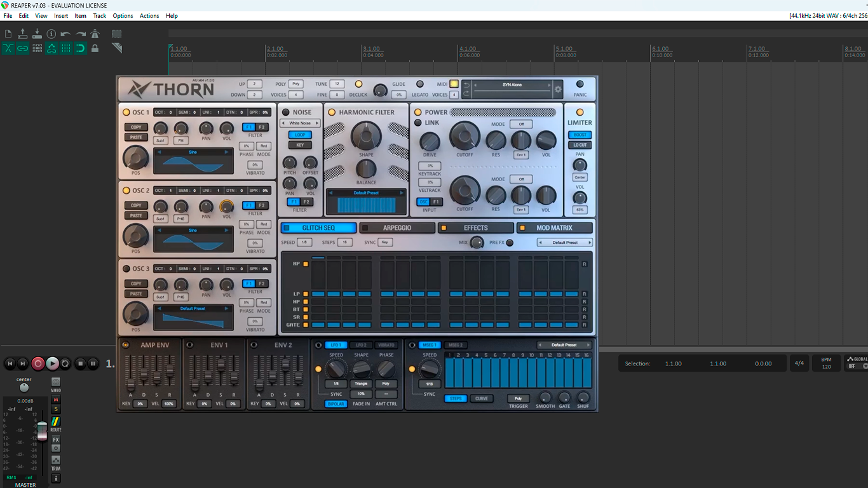The height and width of the screenshot is (488, 868).
Task: Click the Play button in transport
Action: tap(53, 363)
